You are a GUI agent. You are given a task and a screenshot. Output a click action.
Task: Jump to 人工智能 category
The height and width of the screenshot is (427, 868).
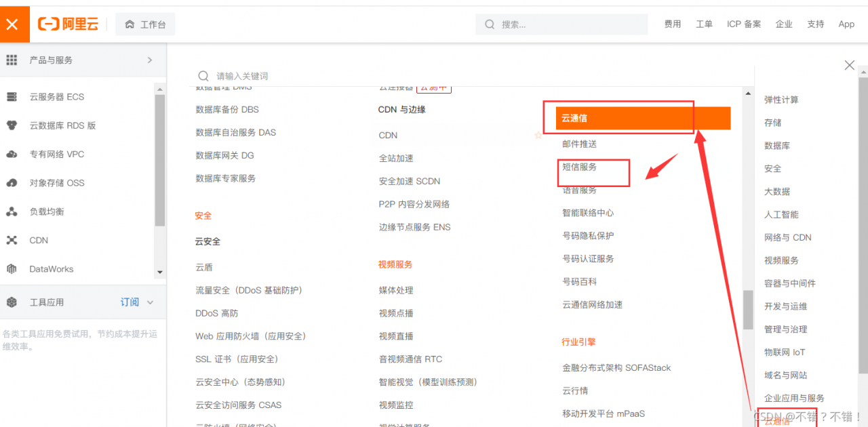[x=781, y=215]
